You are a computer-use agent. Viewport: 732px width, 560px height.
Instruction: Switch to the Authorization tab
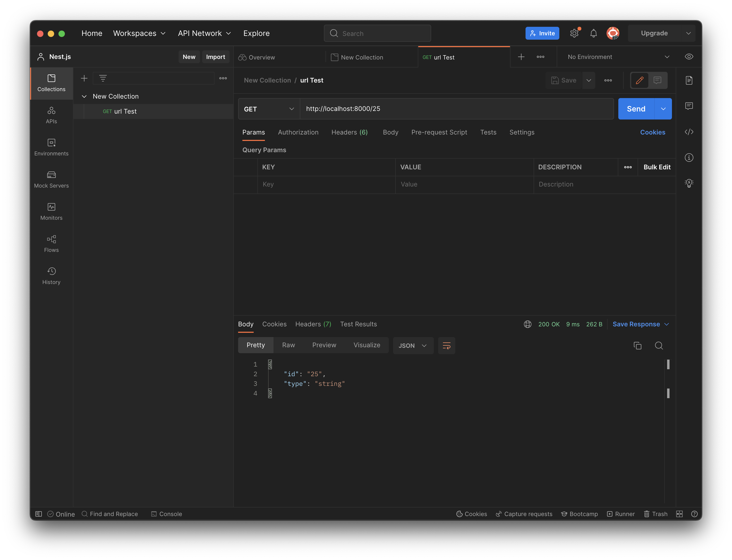point(298,132)
